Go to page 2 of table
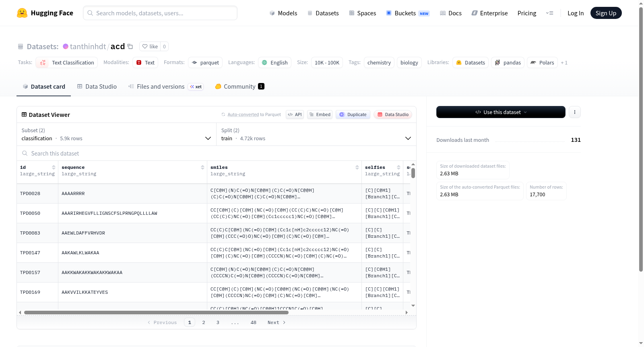The image size is (644, 347). tap(204, 322)
